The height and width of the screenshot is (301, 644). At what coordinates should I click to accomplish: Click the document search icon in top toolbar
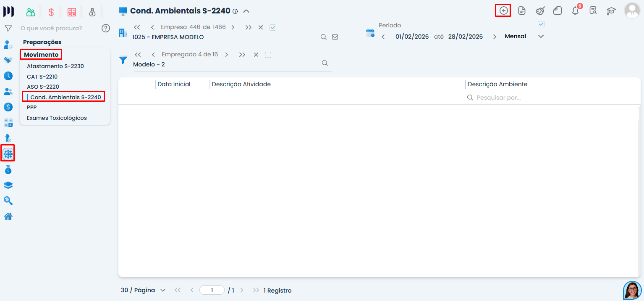[x=593, y=11]
